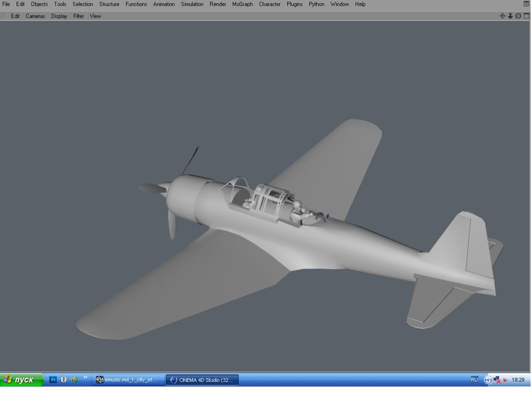Open the RU language selector
This screenshot has height=399, width=532.
coord(474,380)
